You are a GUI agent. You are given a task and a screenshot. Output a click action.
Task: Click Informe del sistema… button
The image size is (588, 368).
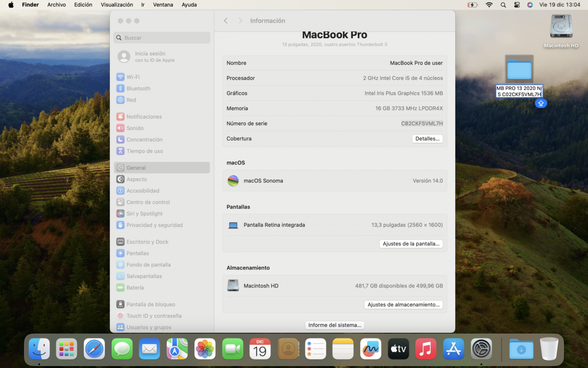coord(335,325)
